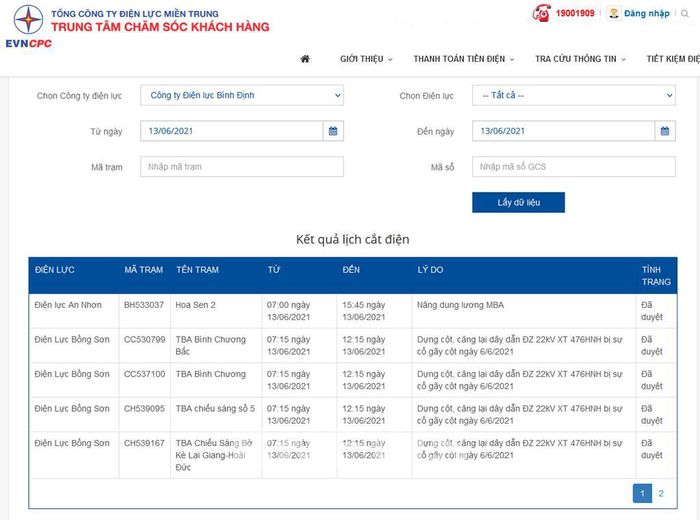Screen dimensions: 700x520
Task: Click the red hotline phone icon
Action: 541,13
